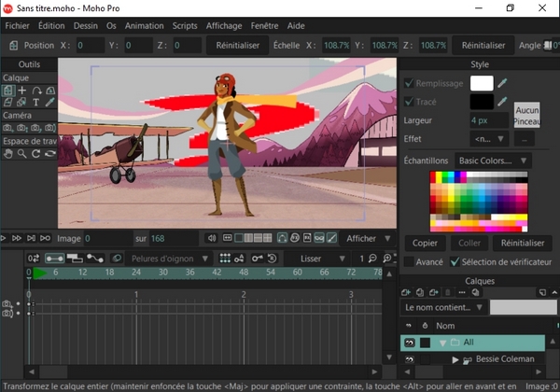Image resolution: width=560 pixels, height=392 pixels.
Task: Select the Pan/Tilt Camera tool
Action: pos(50,128)
